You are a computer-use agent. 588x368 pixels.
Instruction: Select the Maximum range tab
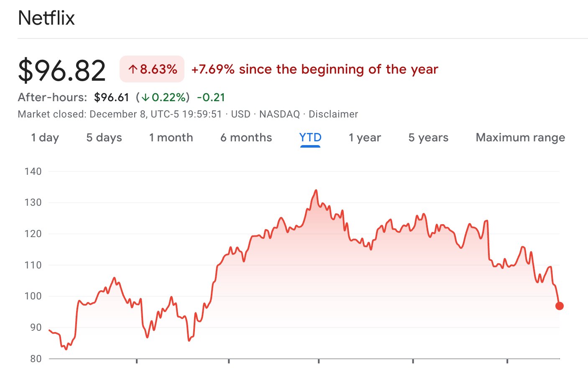520,138
